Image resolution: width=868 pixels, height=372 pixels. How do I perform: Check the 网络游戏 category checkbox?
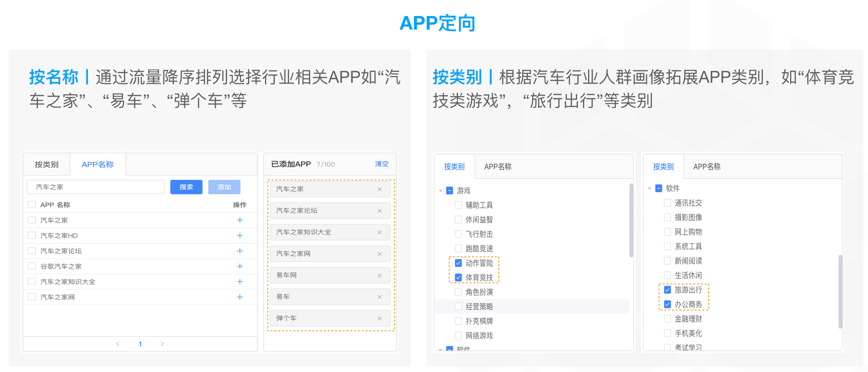click(x=458, y=335)
